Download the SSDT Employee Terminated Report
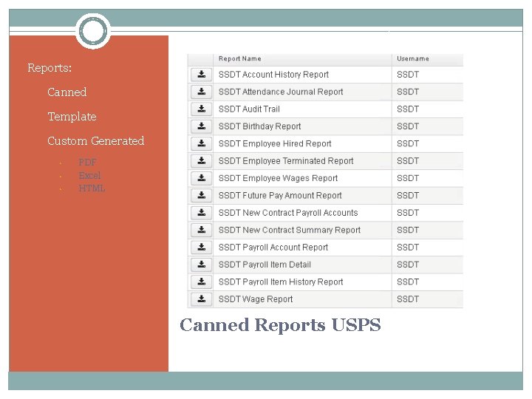Image resolution: width=532 pixels, height=399 pixels. point(201,161)
